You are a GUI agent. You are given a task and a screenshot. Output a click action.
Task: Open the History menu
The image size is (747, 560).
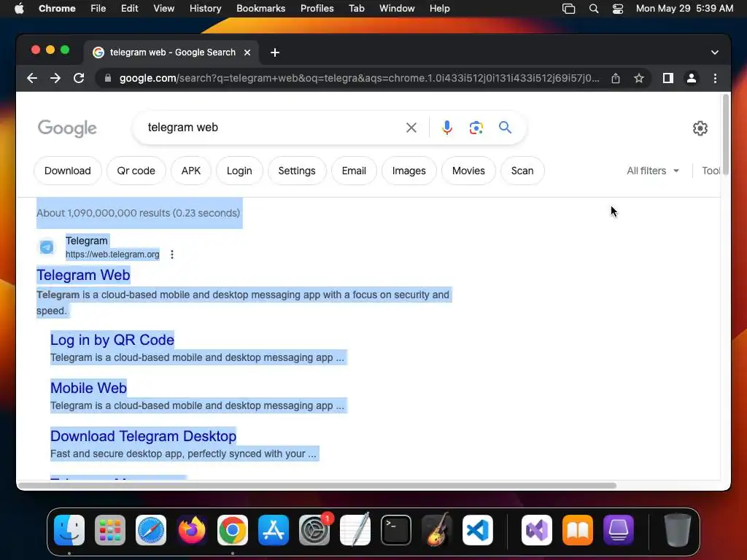coord(205,9)
